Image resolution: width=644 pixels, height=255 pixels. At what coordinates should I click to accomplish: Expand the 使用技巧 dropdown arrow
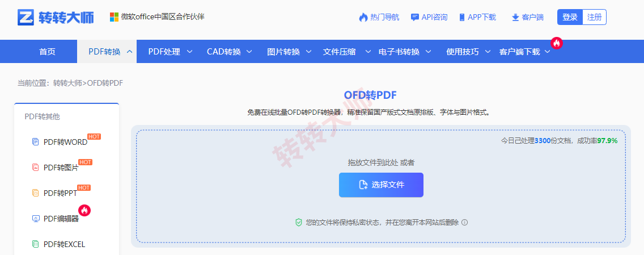(488, 52)
